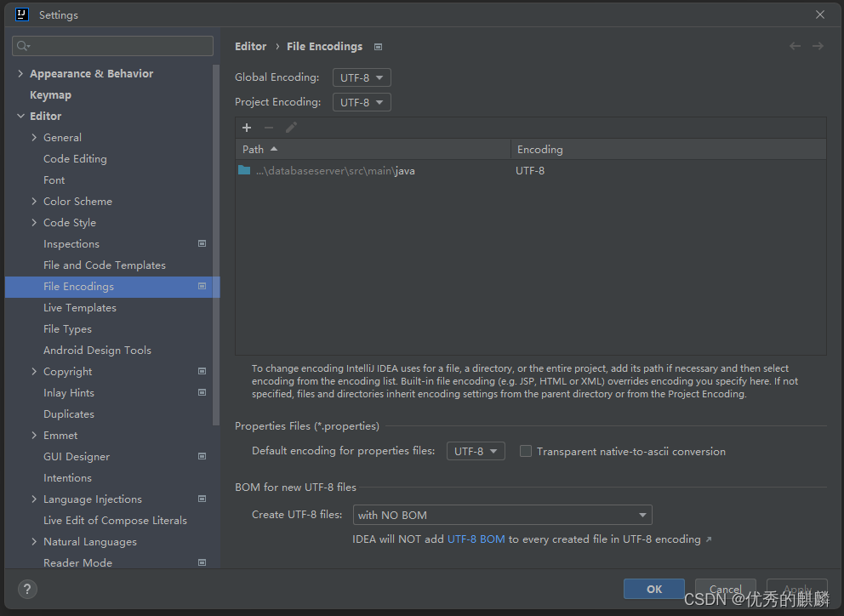
Task: Open Intentions settings
Action: click(67, 478)
